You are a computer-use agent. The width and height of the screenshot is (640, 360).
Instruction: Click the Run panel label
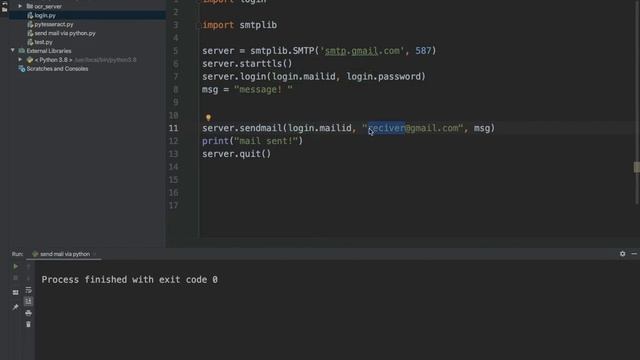point(18,254)
